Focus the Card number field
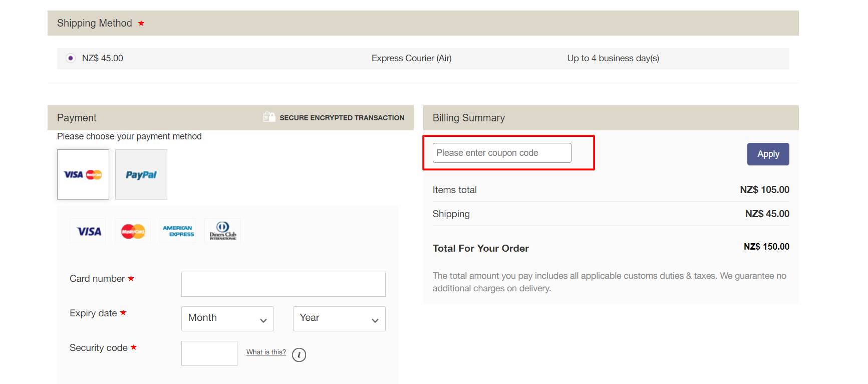 283,284
